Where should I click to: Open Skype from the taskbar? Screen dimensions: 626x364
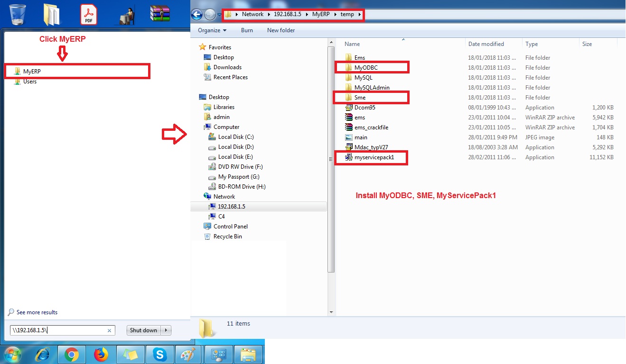pos(159,355)
